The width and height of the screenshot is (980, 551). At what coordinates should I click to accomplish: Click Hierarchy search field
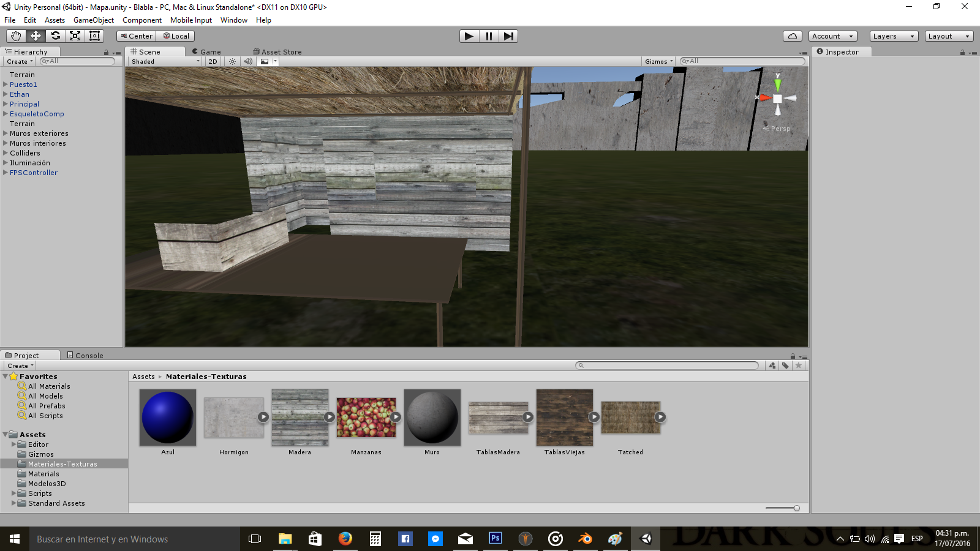pyautogui.click(x=78, y=61)
